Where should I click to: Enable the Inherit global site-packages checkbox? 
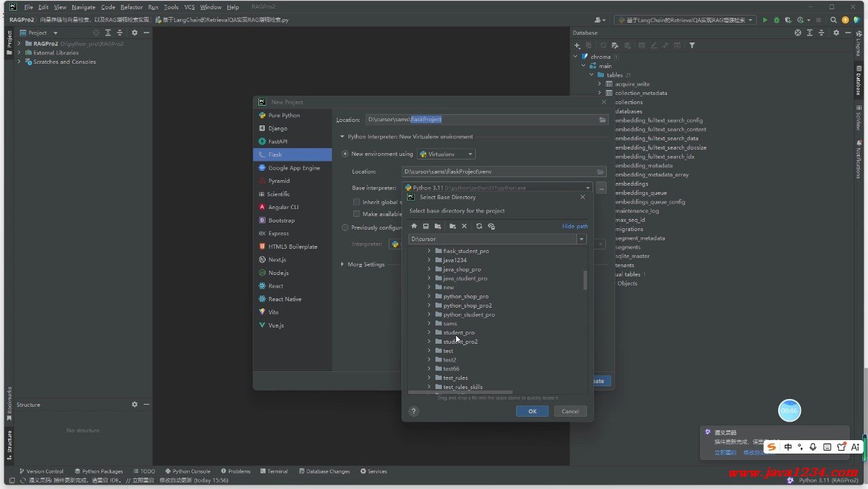[357, 202]
